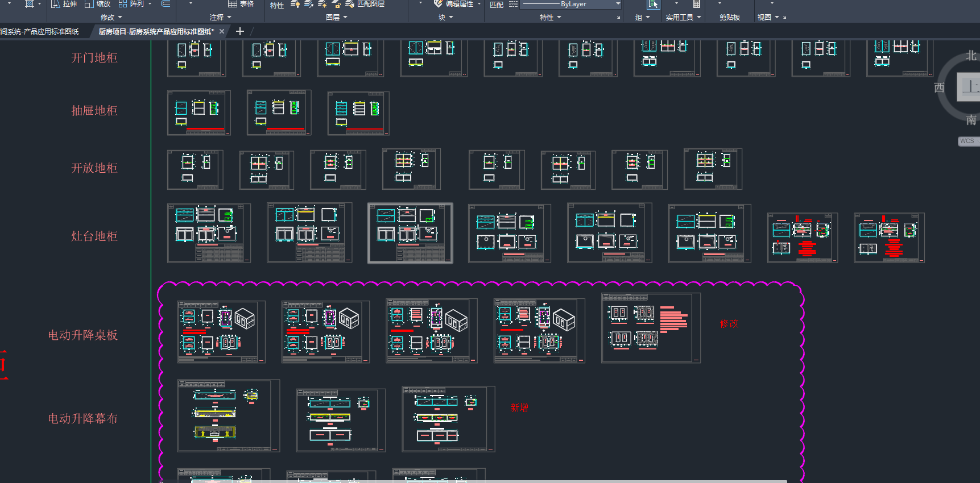Select the Scale (缩放) tool
Viewport: 980px width, 483px height.
click(97, 4)
